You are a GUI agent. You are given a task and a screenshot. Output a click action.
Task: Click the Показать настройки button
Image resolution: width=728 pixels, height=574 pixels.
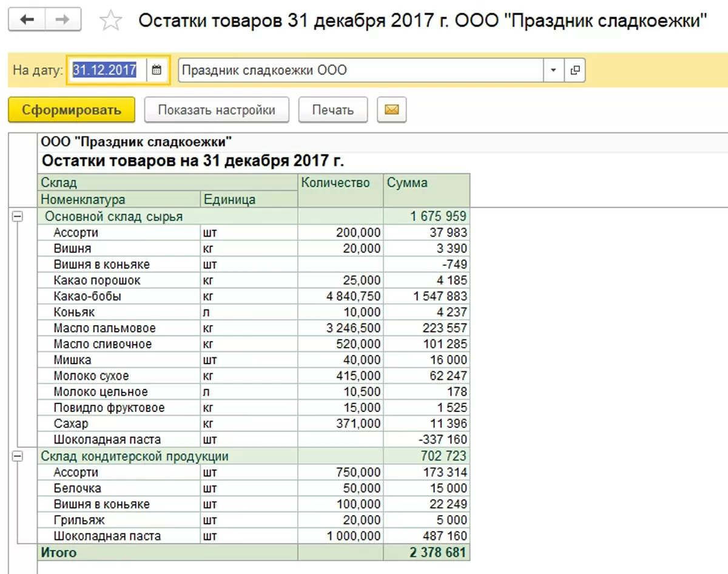[217, 110]
